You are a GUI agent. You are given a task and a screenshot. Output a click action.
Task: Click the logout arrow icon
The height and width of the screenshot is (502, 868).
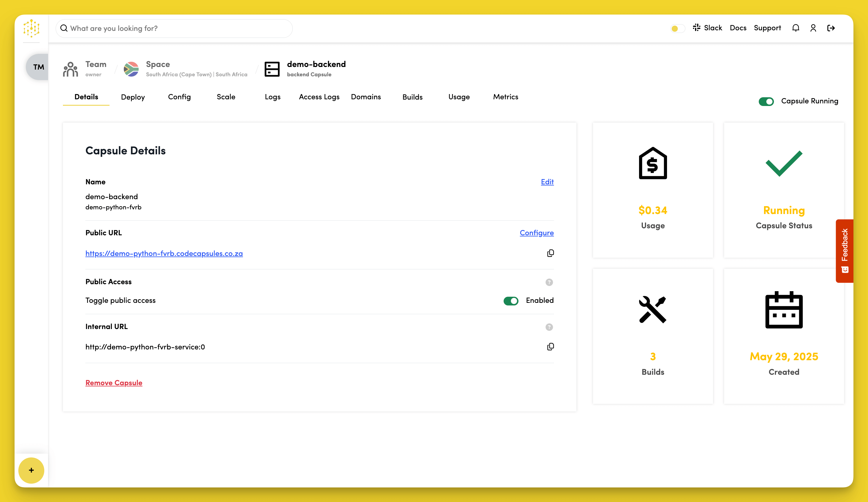831,28
